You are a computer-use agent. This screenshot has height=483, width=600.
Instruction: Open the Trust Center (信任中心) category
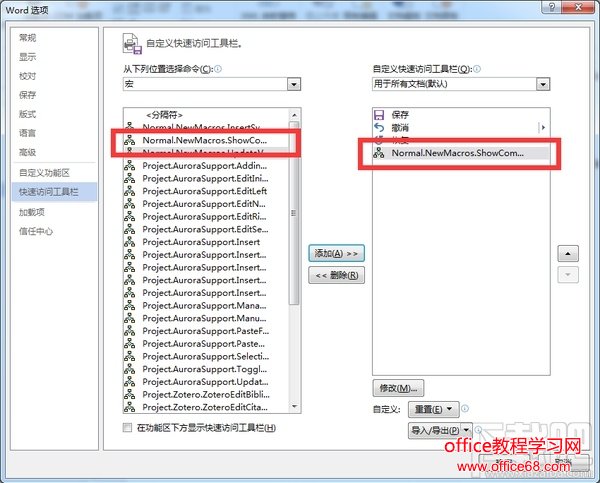coord(36,231)
